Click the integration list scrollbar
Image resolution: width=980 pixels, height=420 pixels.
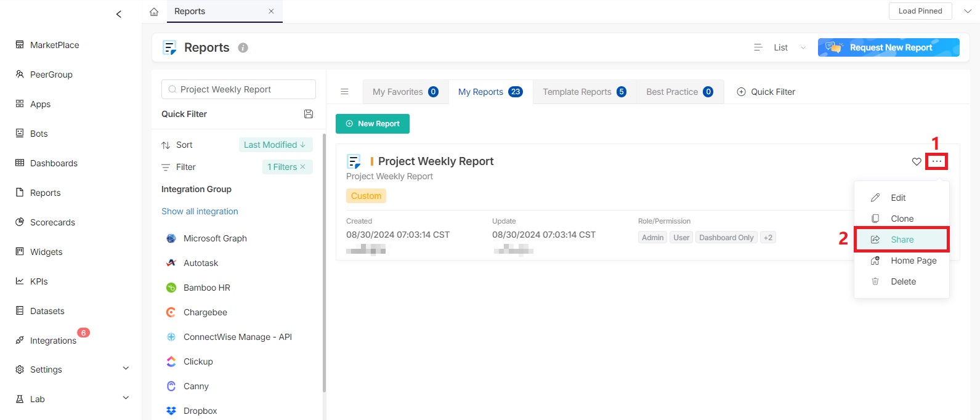(x=324, y=265)
